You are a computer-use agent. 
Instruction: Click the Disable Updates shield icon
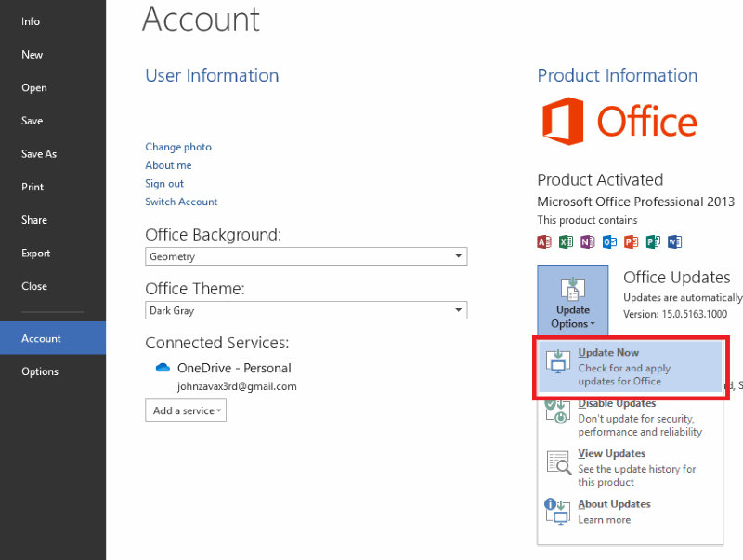(558, 411)
